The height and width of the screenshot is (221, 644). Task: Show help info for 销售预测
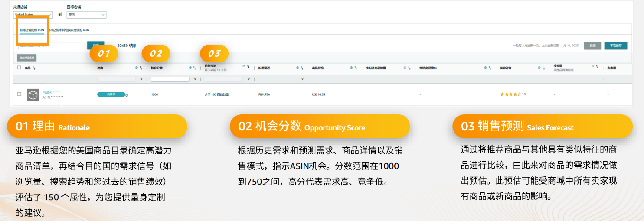coord(244,67)
